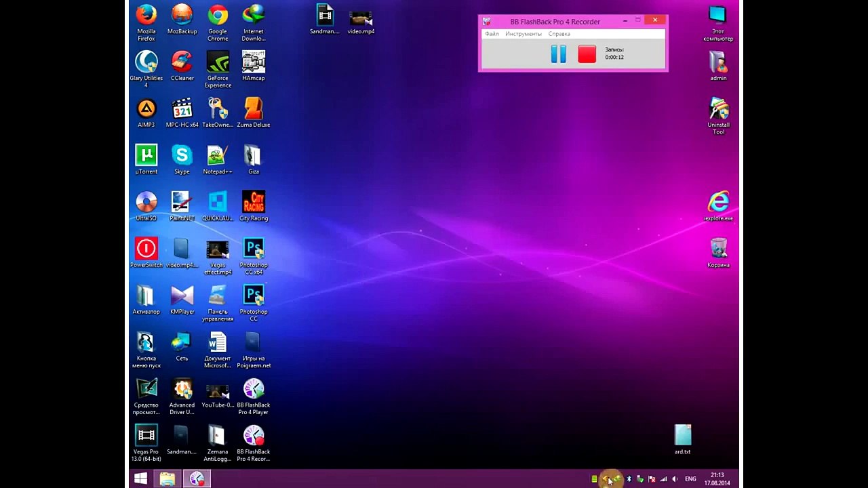The image size is (868, 488).
Task: Select the Игры на Poigraem.net folder
Action: click(254, 350)
